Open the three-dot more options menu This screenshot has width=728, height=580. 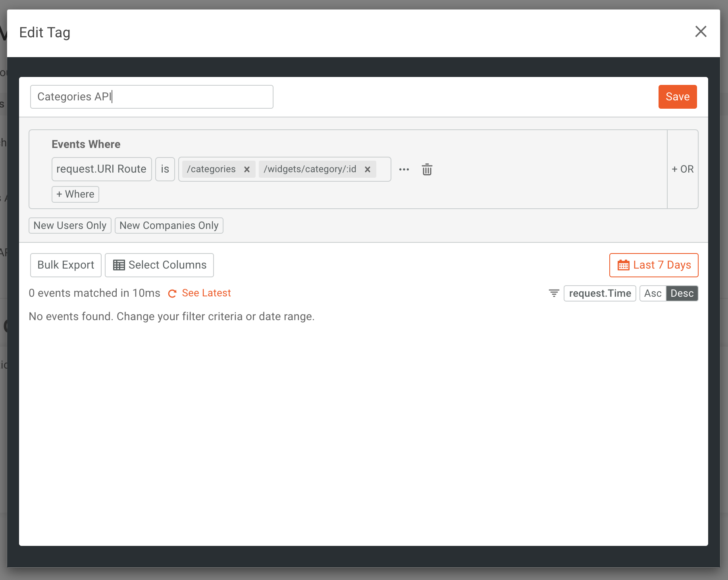[x=404, y=169]
